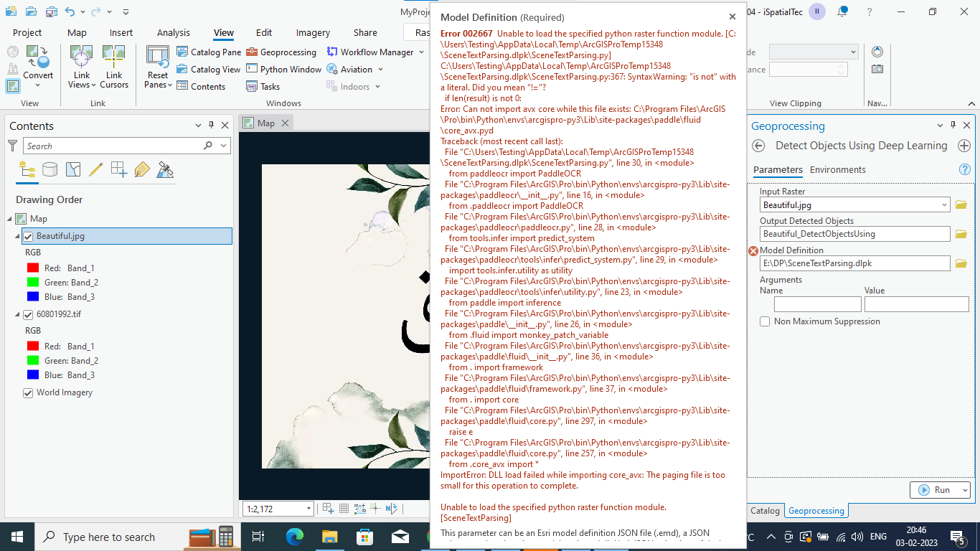Select List By Data Source icon
980x551 pixels.
pos(50,169)
